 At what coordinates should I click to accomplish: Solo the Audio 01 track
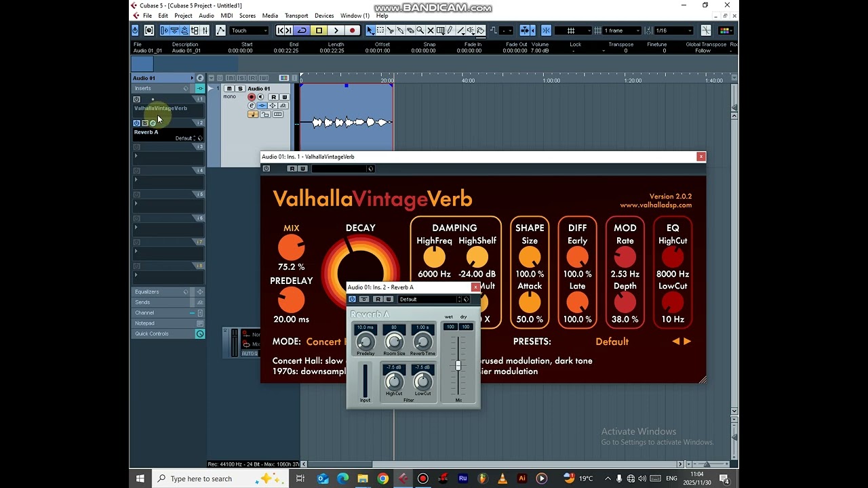pyautogui.click(x=240, y=89)
